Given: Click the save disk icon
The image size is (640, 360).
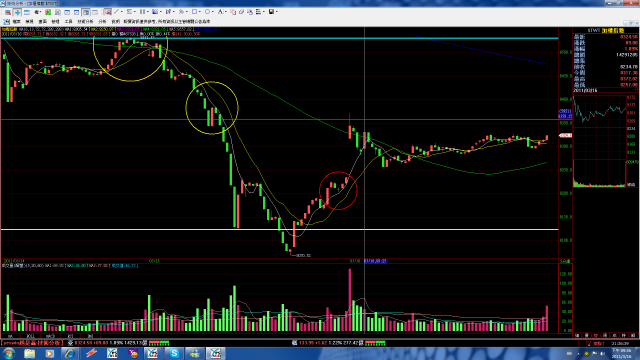Looking at the screenshot, I should click(271, 12).
